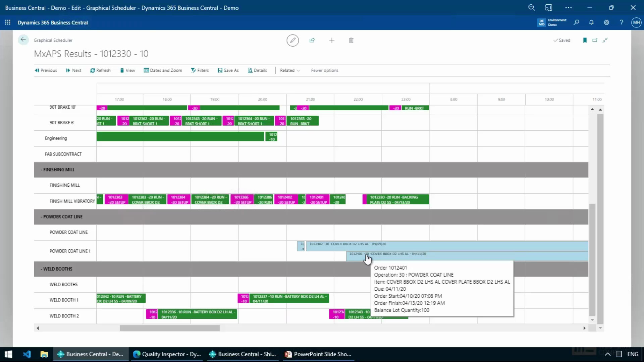This screenshot has height=362, width=644.
Task: Open page in new window icon
Action: 595,40
